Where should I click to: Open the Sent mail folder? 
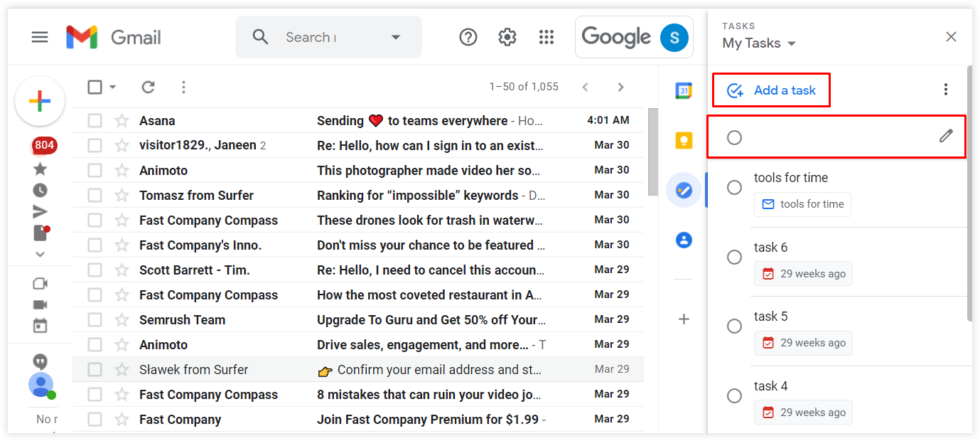pos(40,211)
